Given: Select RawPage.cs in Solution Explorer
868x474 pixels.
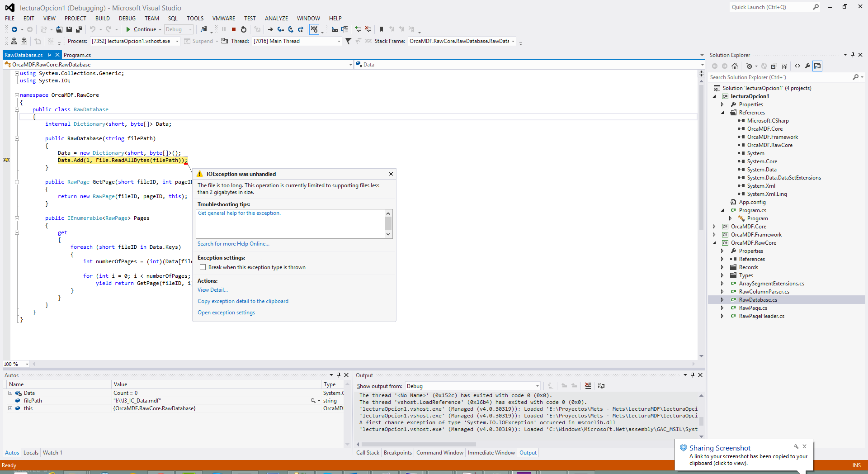Looking at the screenshot, I should pyautogui.click(x=753, y=308).
